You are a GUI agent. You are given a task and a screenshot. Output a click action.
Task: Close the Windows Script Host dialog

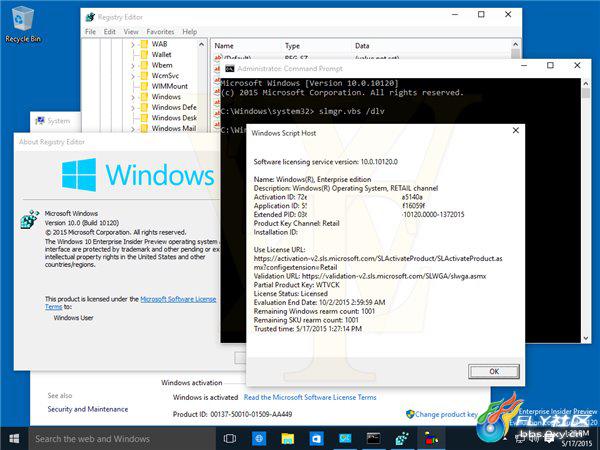click(x=515, y=130)
